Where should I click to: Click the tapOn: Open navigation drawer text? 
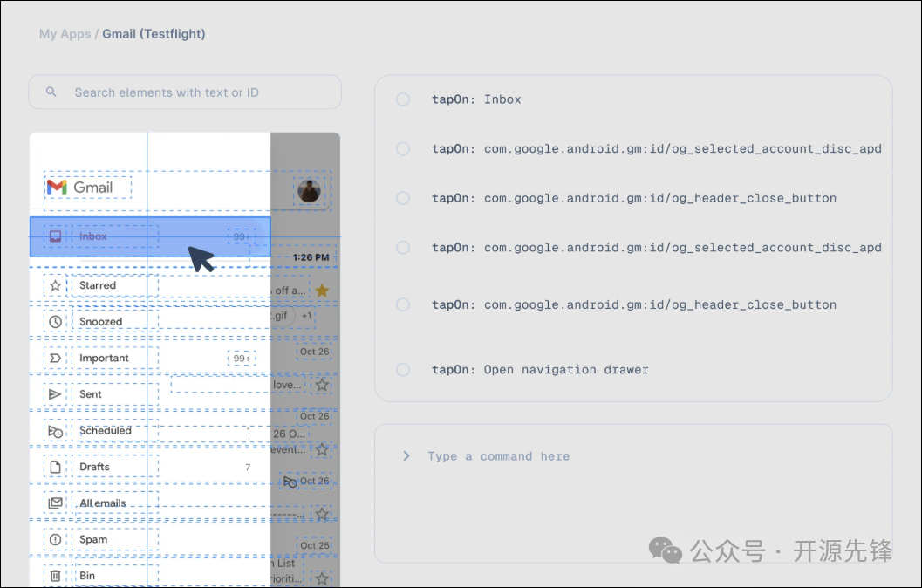(x=540, y=370)
